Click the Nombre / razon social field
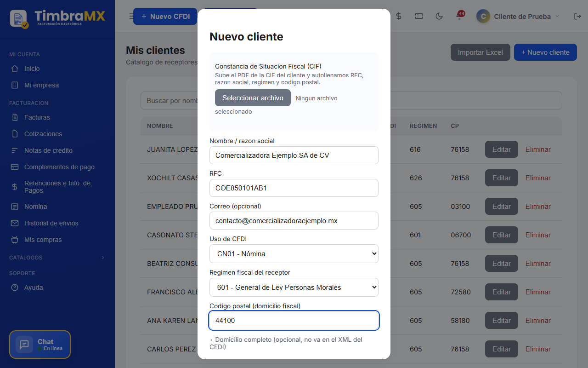The width and height of the screenshot is (588, 368). pos(294,155)
